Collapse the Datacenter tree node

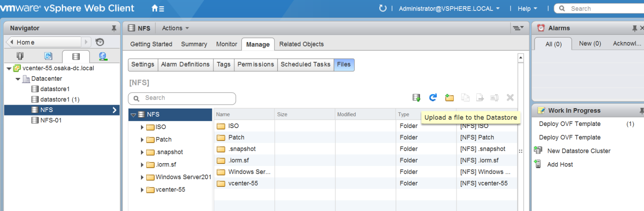click(x=18, y=79)
